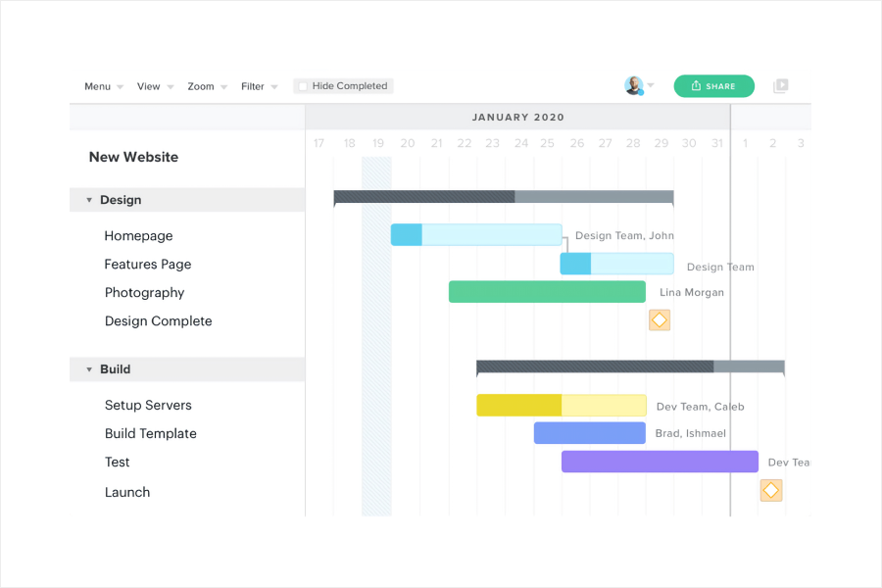882x588 pixels.
Task: Open the presentation play icon
Action: [x=781, y=86]
